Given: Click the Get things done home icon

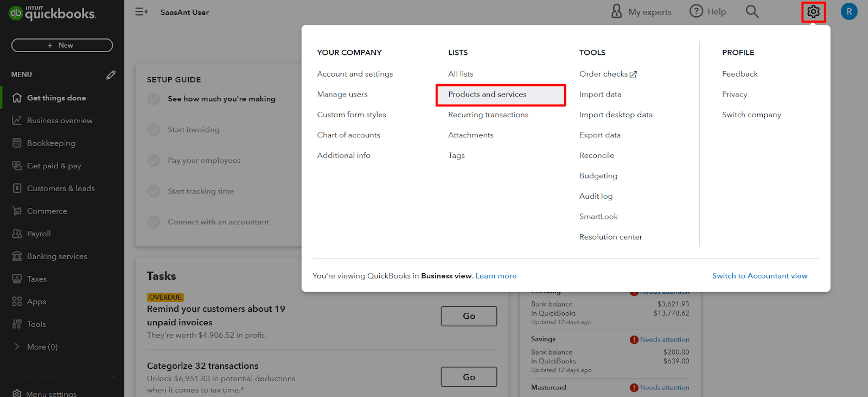Looking at the screenshot, I should pos(17,98).
